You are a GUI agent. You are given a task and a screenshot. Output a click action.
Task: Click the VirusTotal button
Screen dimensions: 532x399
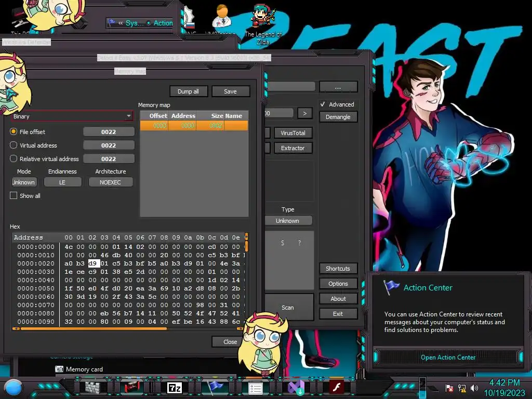point(293,133)
